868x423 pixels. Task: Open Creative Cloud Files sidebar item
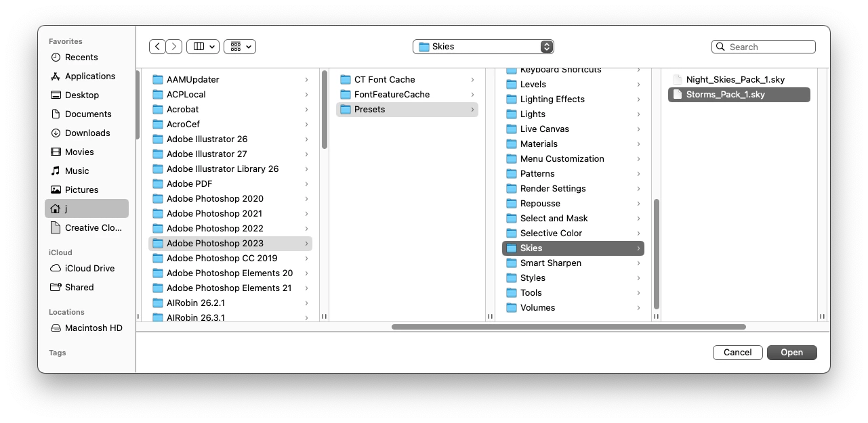[x=87, y=228]
